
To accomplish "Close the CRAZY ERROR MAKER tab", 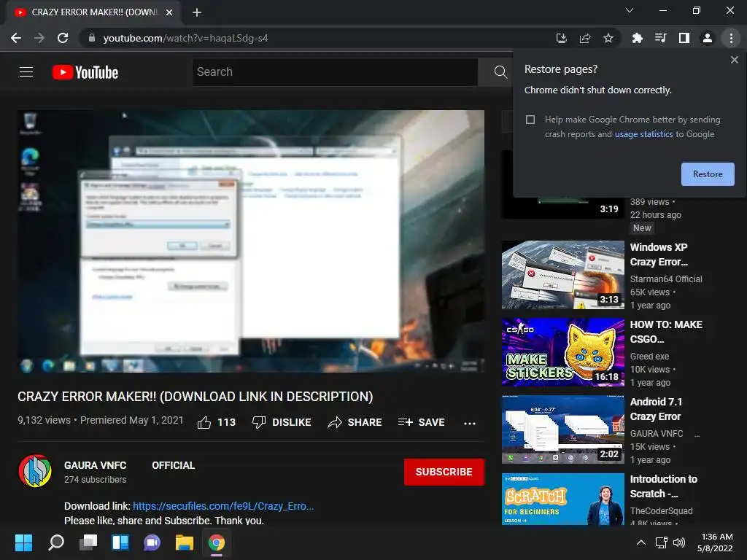I will [169, 12].
